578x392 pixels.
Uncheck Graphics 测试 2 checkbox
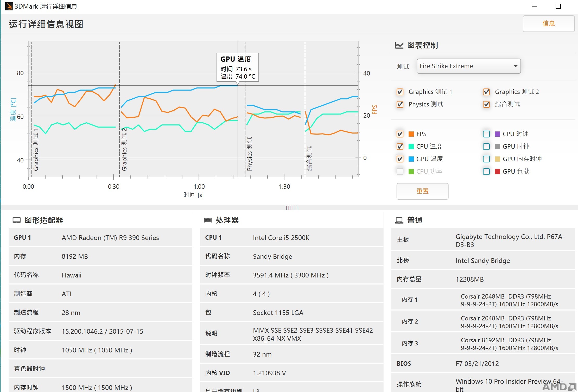(486, 92)
